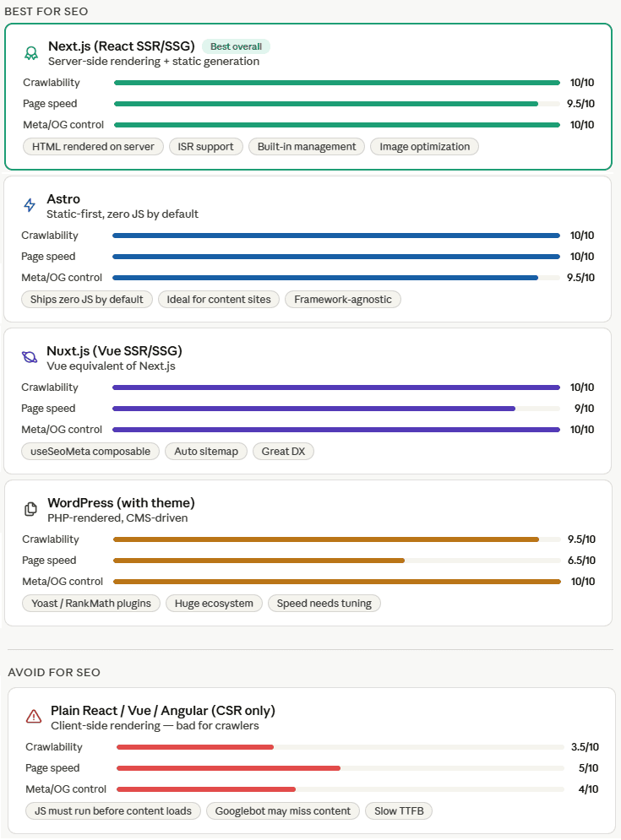Click the red warning triangle icon

(34, 716)
